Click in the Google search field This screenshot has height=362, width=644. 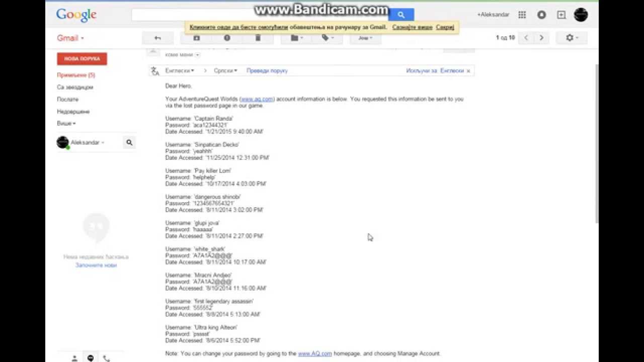coord(260,15)
